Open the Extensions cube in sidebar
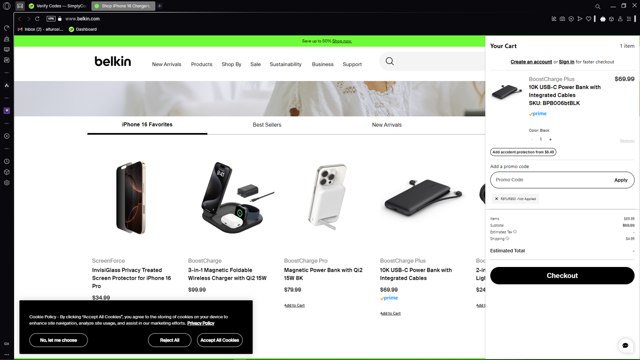Screen dimensions: 640x360 point(7,172)
